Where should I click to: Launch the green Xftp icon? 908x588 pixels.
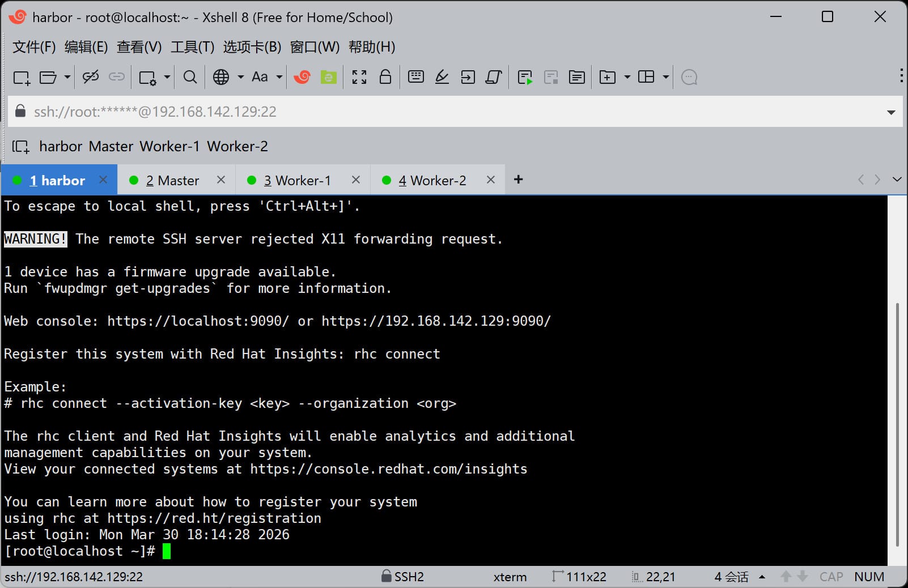[329, 77]
